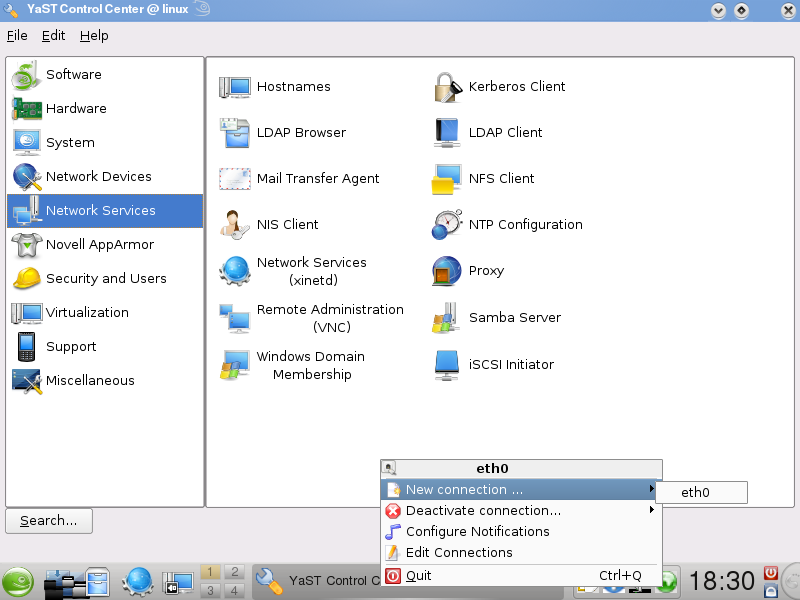Viewport: 800px width, 600px height.
Task: Launch the Samba Server module
Action: coord(496,317)
